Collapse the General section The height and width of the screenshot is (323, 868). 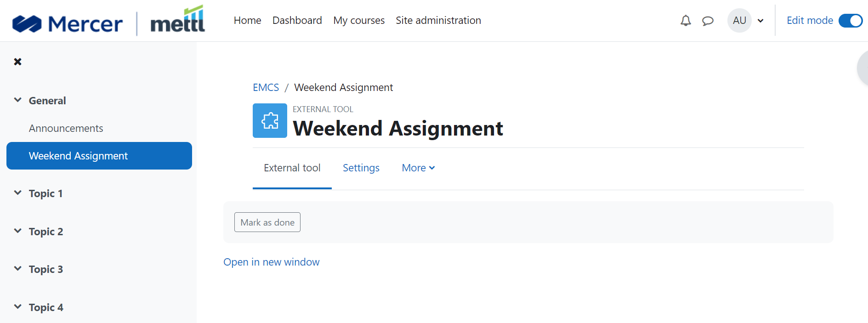(18, 100)
